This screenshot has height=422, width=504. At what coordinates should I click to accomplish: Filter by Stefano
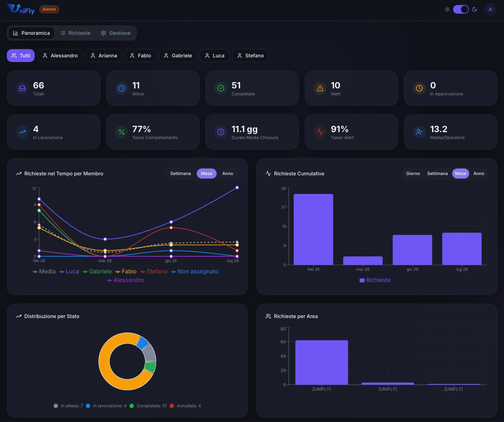250,56
